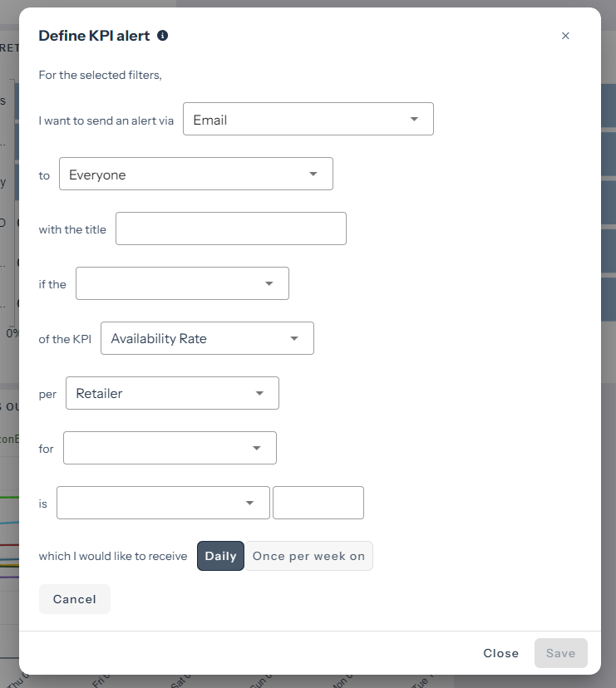
Task: Click the info icon beside Define KPI alert
Action: click(163, 36)
